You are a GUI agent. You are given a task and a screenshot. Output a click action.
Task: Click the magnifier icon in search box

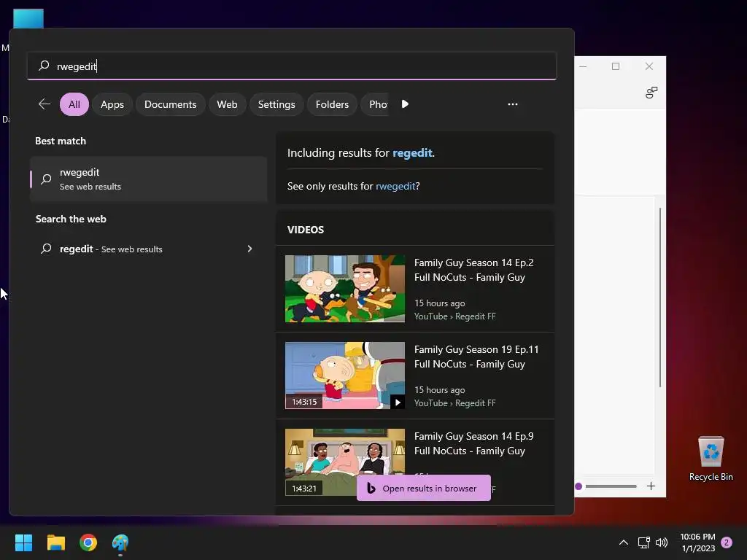pos(44,65)
